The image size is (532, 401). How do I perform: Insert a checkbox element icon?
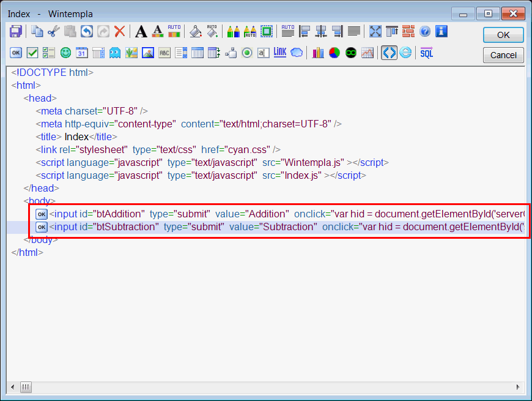(32, 53)
